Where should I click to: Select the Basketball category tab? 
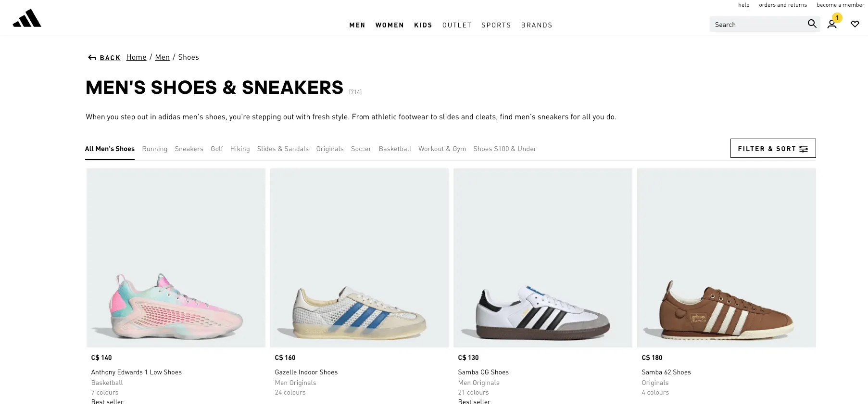click(x=394, y=149)
